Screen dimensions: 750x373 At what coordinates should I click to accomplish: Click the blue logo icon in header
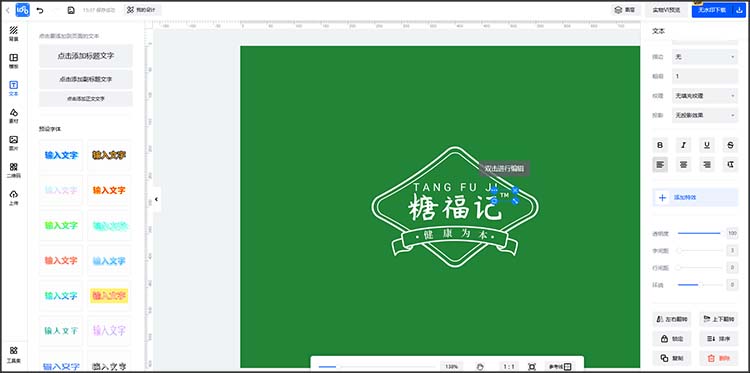pyautogui.click(x=22, y=10)
